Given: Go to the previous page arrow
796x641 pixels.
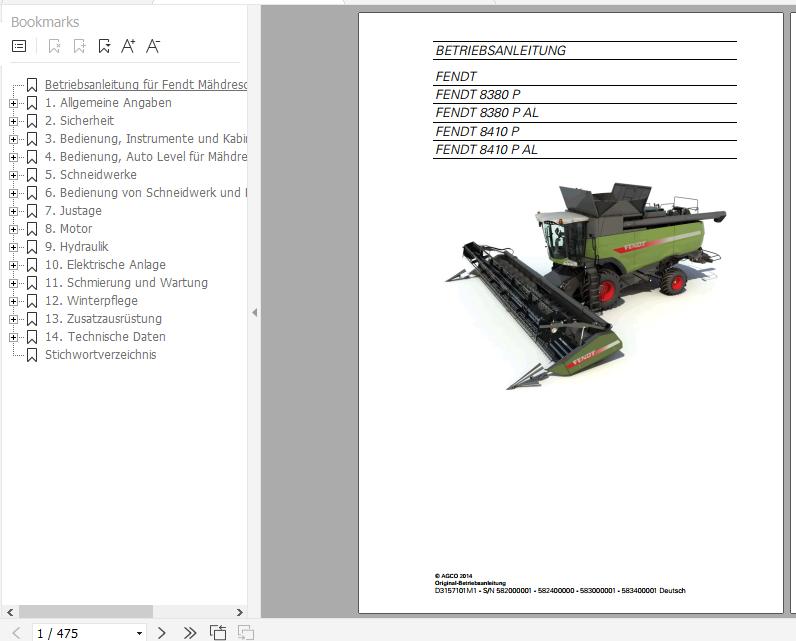Looking at the screenshot, I should tap(16, 633).
